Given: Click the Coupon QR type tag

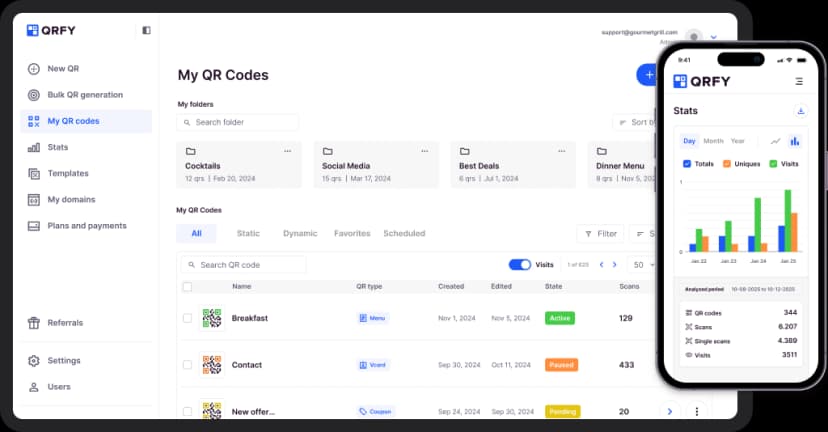Looking at the screenshot, I should pyautogui.click(x=375, y=411).
